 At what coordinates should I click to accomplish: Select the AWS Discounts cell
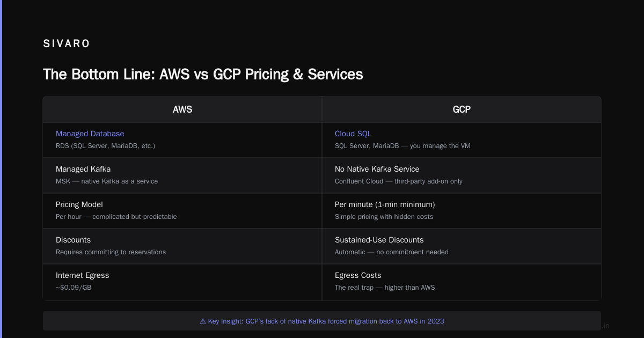pyautogui.click(x=182, y=246)
